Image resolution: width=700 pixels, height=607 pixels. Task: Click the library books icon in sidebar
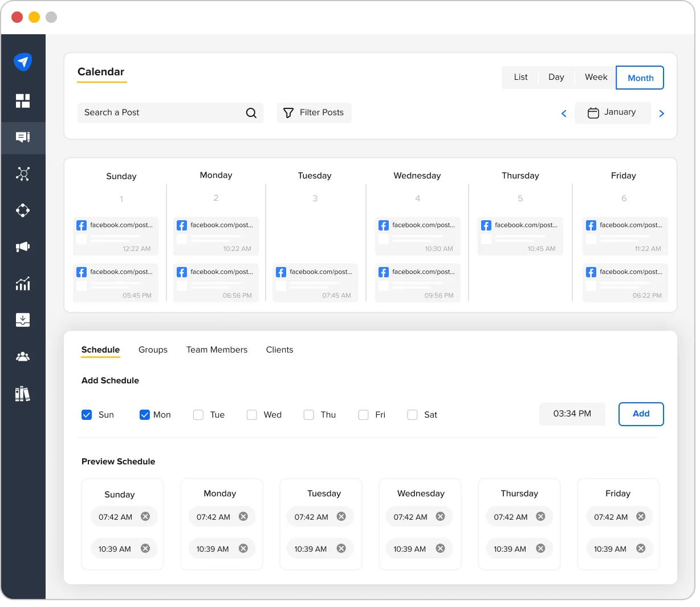[x=23, y=393]
